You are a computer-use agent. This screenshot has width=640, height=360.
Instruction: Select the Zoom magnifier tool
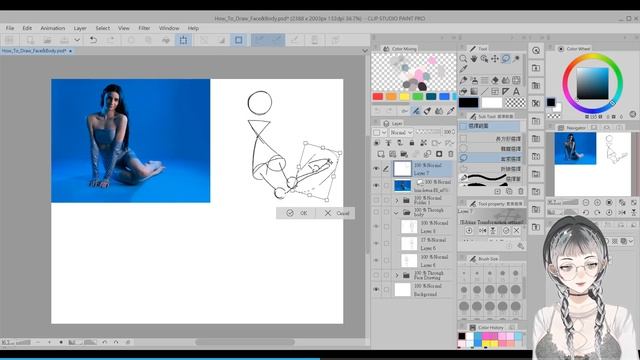(x=463, y=59)
